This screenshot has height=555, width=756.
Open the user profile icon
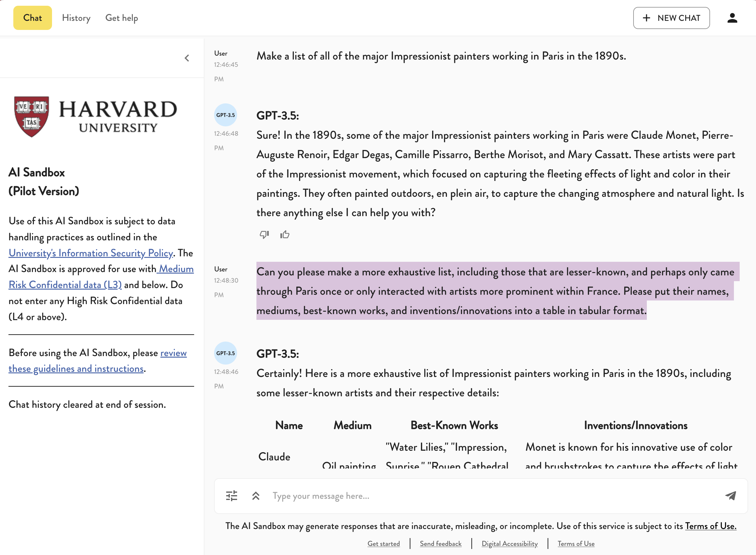pyautogui.click(x=732, y=18)
